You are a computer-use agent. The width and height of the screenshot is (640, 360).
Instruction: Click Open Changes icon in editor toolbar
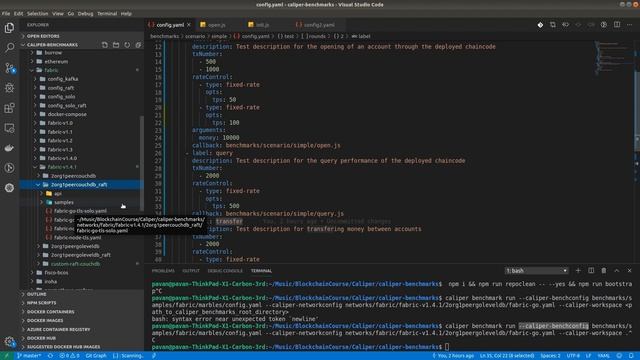click(x=553, y=25)
